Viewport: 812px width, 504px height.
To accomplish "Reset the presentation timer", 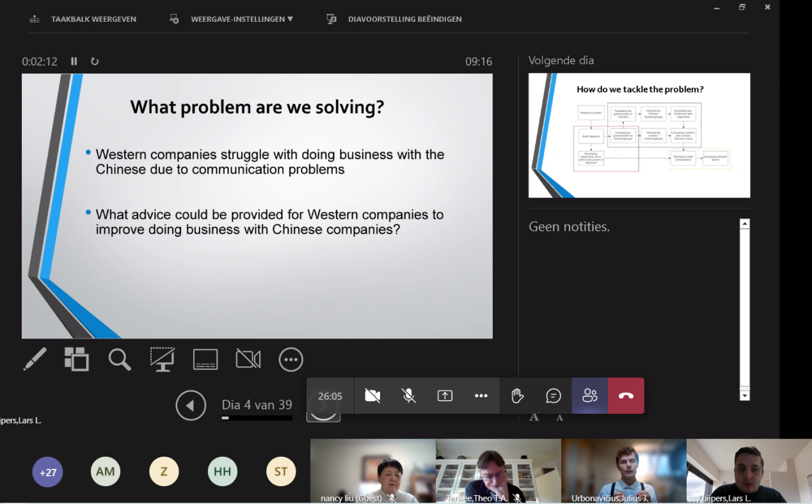I will (95, 61).
